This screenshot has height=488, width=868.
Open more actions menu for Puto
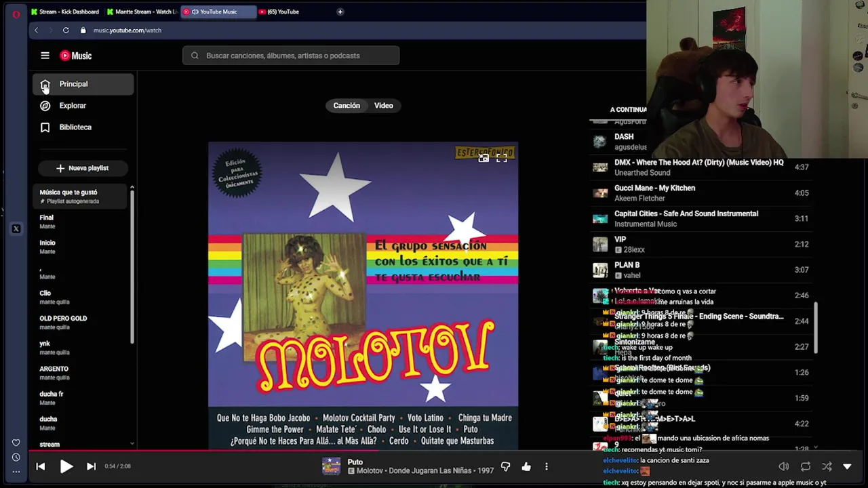click(547, 466)
